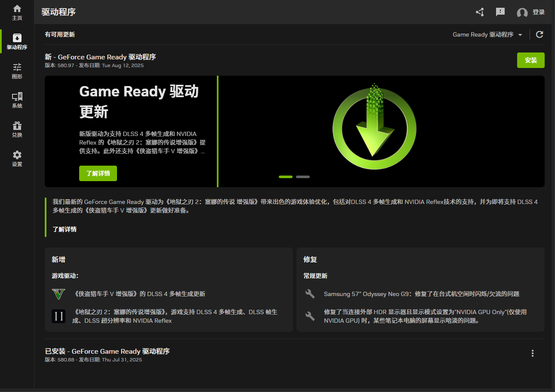Click installed version 580.88 text
Image resolution: width=555 pixels, height=392 pixels.
pos(93,360)
